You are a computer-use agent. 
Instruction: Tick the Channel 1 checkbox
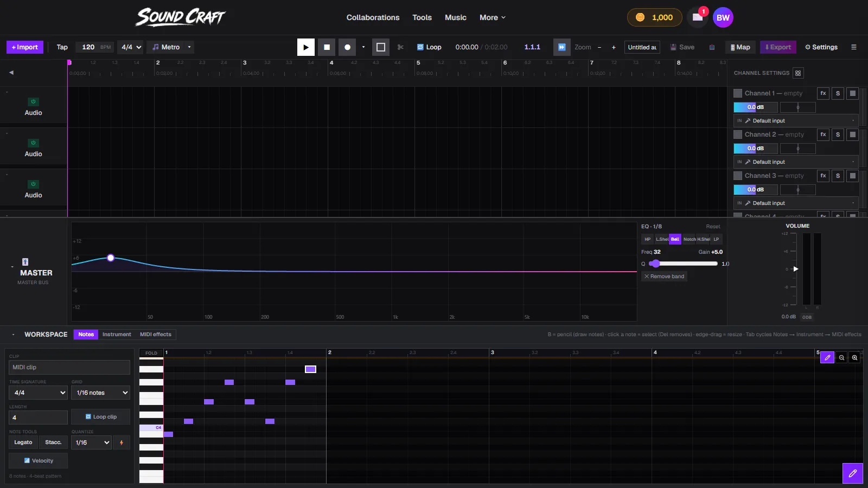pos(738,93)
